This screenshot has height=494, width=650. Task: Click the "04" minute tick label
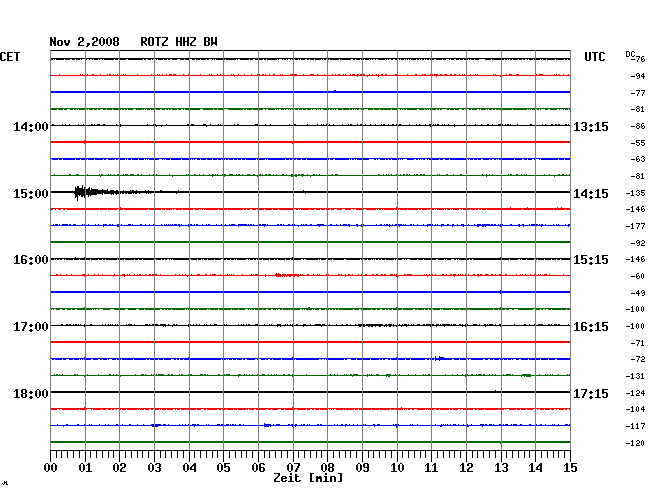[189, 468]
